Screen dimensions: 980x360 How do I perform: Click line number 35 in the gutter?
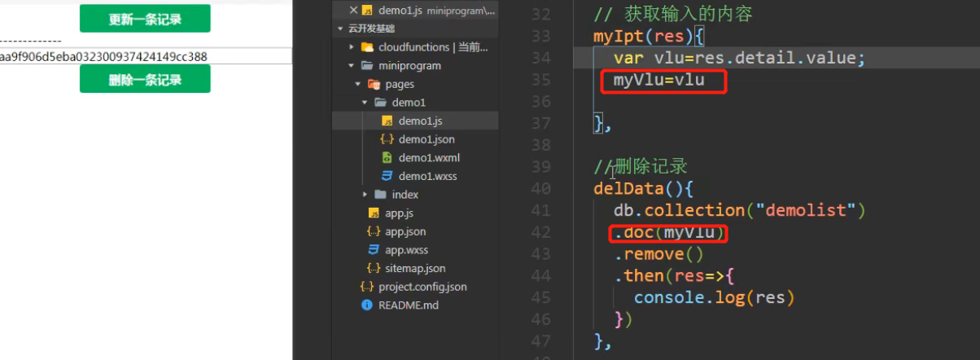[540, 80]
